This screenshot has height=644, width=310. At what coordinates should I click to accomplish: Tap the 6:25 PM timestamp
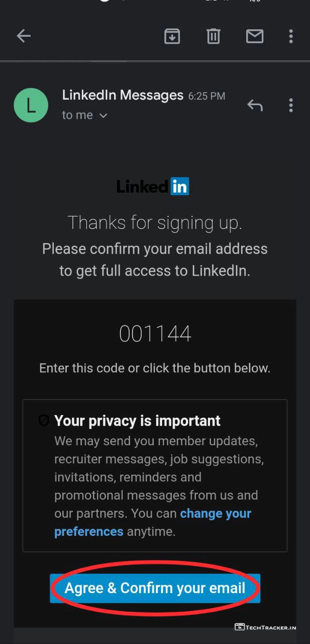tap(206, 96)
